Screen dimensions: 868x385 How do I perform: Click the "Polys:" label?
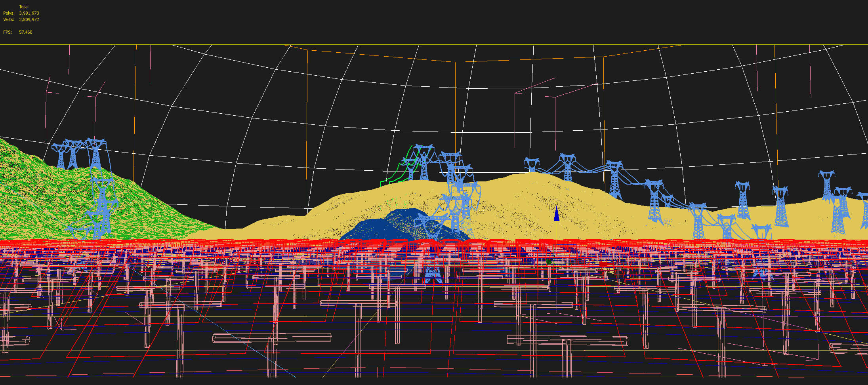click(9, 13)
